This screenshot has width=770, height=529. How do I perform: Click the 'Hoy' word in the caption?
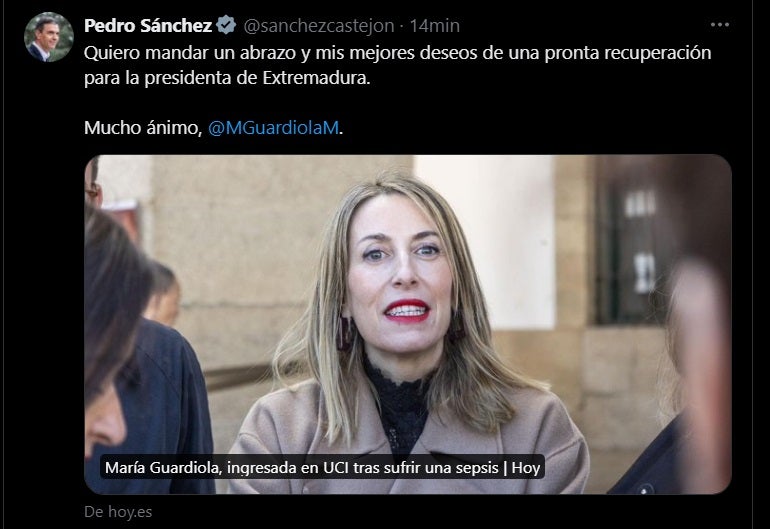525,468
